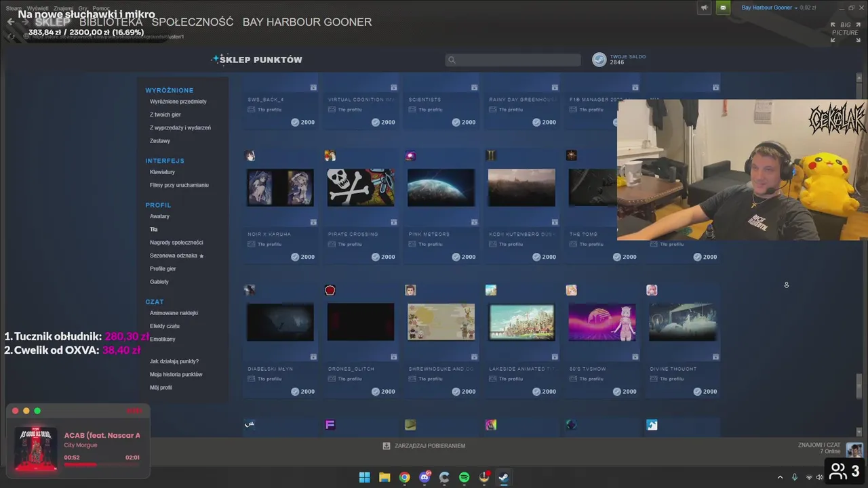Open Nagrody społeczności category
Image resolution: width=868 pixels, height=488 pixels.
[176, 243]
